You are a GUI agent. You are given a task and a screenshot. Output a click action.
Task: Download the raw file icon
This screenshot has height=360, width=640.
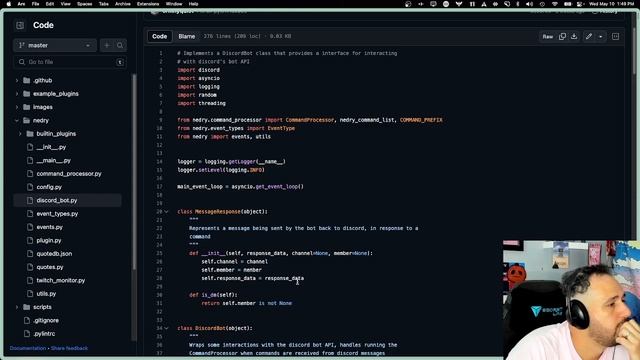point(574,36)
